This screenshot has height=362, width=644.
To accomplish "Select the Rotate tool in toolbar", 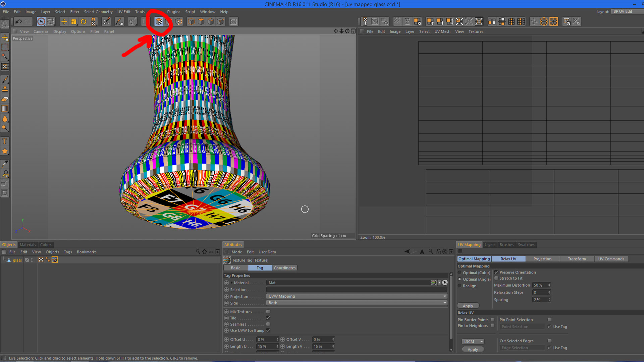I will tap(84, 22).
